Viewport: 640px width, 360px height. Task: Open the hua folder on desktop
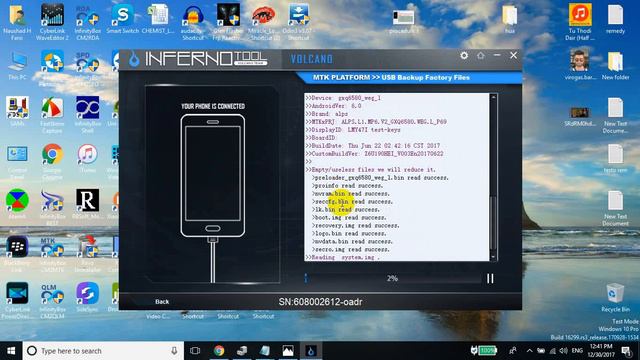(510, 19)
